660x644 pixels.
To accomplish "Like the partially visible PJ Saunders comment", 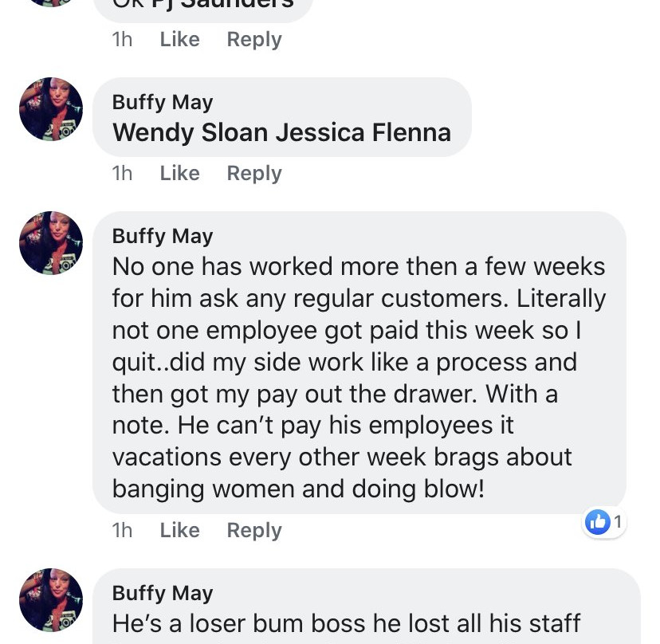I will 179,39.
